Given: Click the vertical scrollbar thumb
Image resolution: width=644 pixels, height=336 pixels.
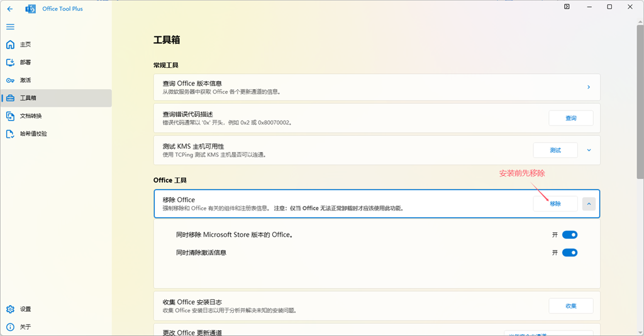Looking at the screenshot, I should (640, 101).
